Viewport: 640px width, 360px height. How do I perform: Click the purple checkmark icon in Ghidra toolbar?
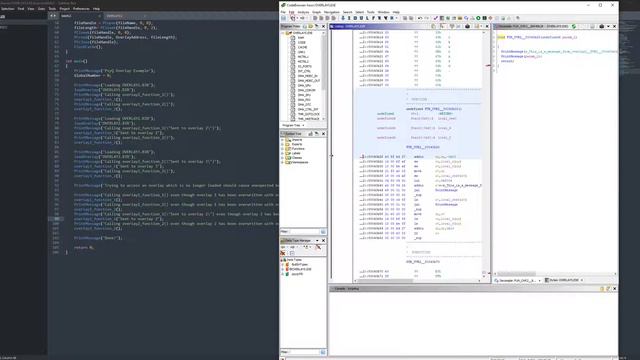[436, 18]
